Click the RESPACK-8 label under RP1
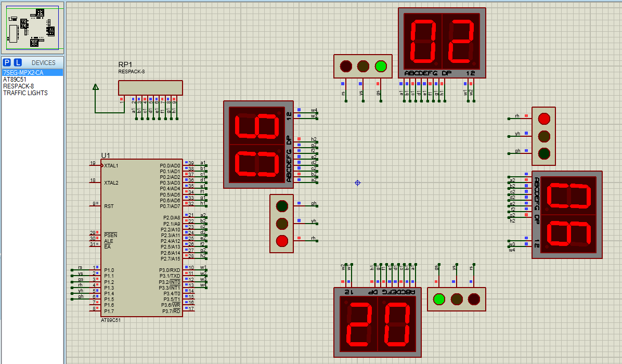The image size is (622, 364). coord(131,71)
